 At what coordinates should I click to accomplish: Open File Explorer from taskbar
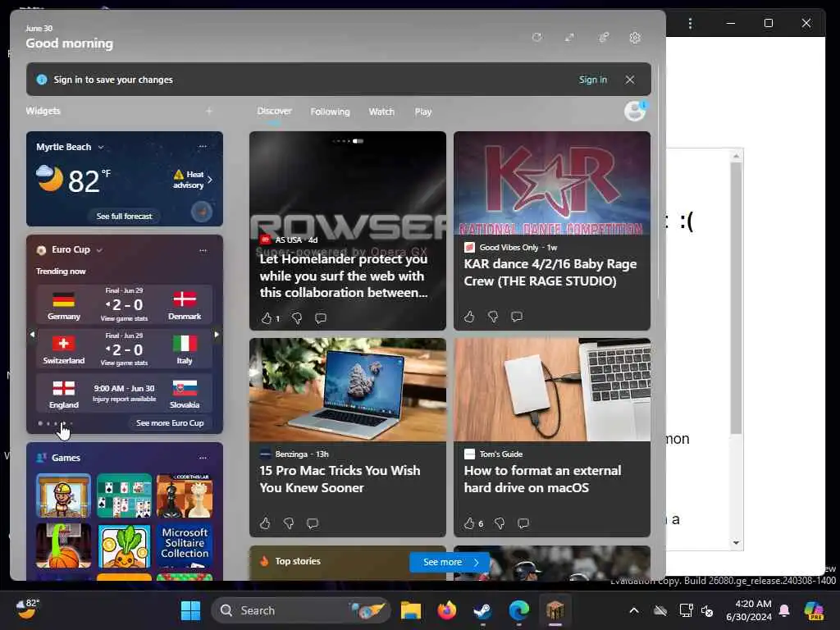coord(411,610)
